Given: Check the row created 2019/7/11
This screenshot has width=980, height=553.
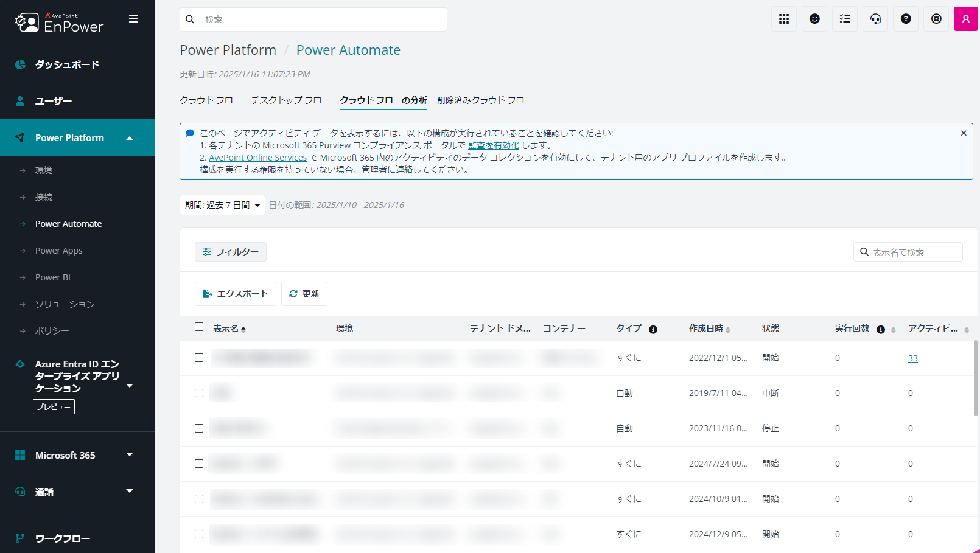Looking at the screenshot, I should coord(199,393).
